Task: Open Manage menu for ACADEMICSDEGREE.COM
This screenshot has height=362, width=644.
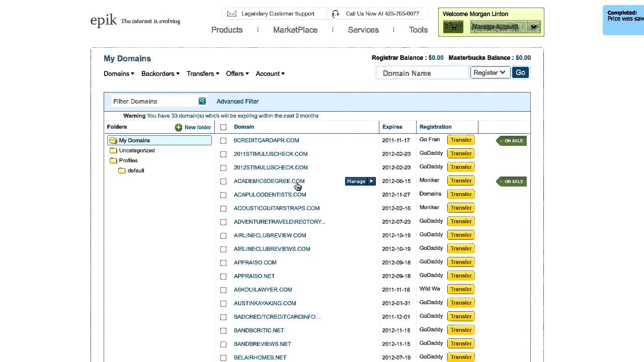Action: click(360, 182)
